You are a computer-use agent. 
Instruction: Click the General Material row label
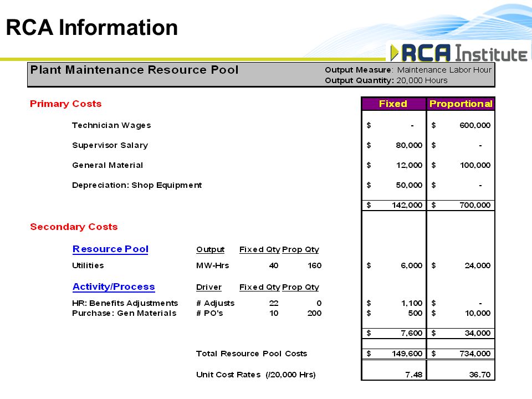108,165
